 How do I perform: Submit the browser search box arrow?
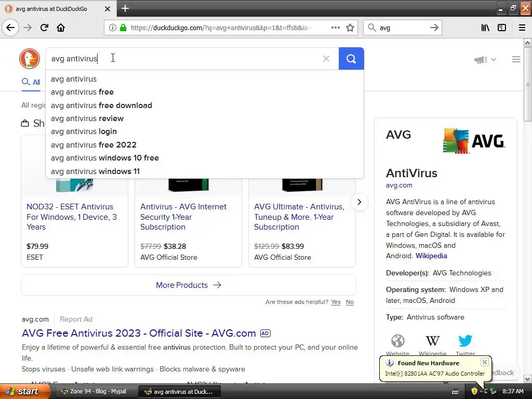click(434, 28)
